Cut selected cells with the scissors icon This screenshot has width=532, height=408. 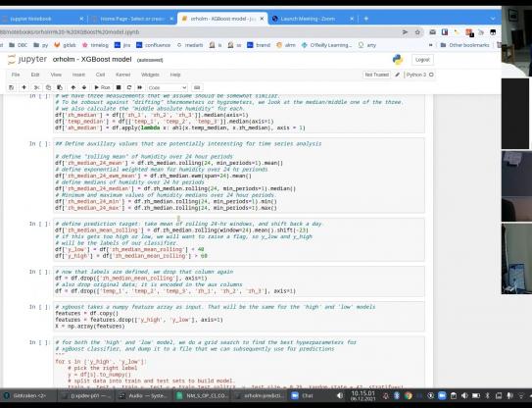point(36,87)
